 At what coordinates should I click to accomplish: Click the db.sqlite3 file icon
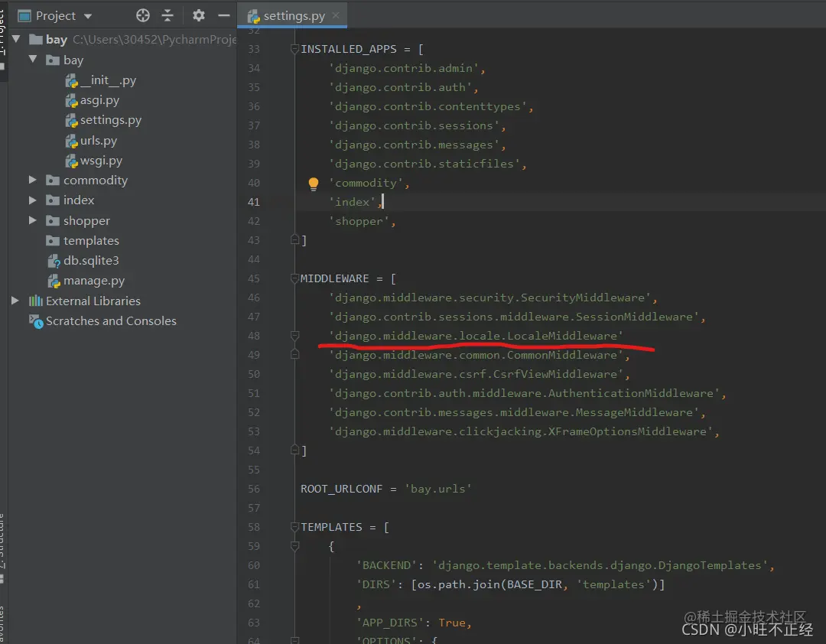click(54, 261)
